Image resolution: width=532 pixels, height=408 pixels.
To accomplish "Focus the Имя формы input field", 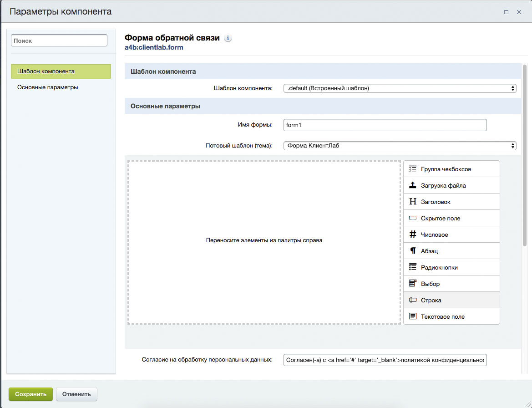I will [385, 125].
